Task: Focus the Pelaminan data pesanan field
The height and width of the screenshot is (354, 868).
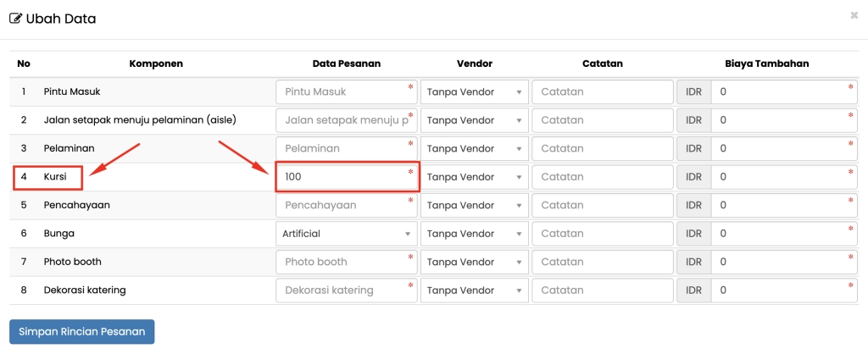Action: click(x=347, y=148)
